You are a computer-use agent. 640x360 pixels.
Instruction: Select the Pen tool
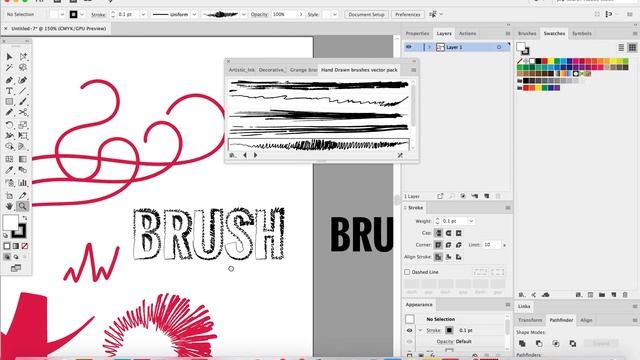tap(9, 80)
